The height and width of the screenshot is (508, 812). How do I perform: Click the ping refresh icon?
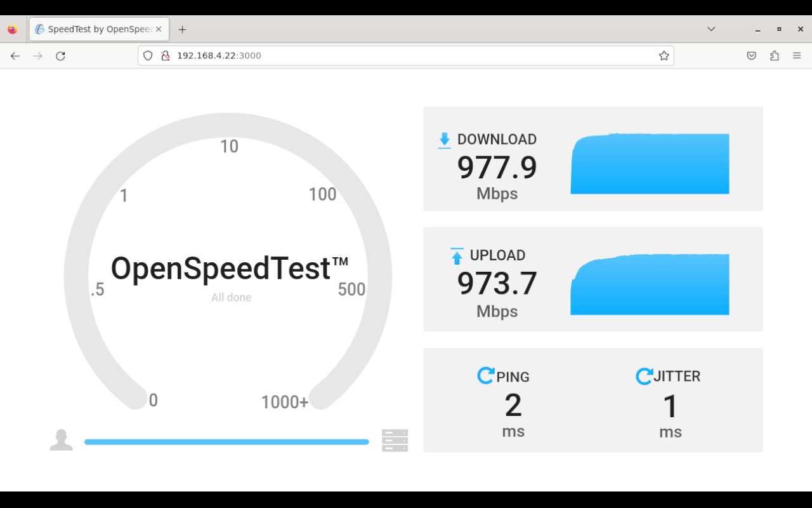point(485,376)
